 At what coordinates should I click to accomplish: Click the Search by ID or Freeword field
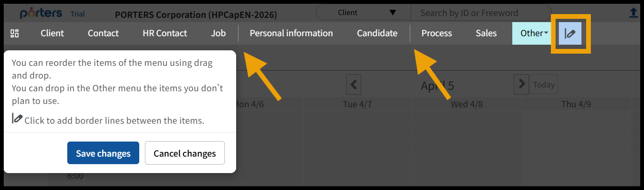480,13
